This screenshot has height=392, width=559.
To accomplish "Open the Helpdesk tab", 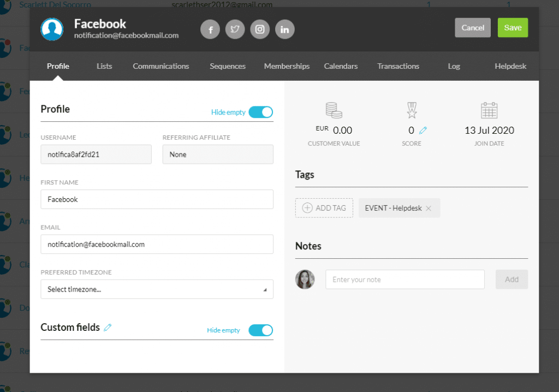I will (x=510, y=66).
